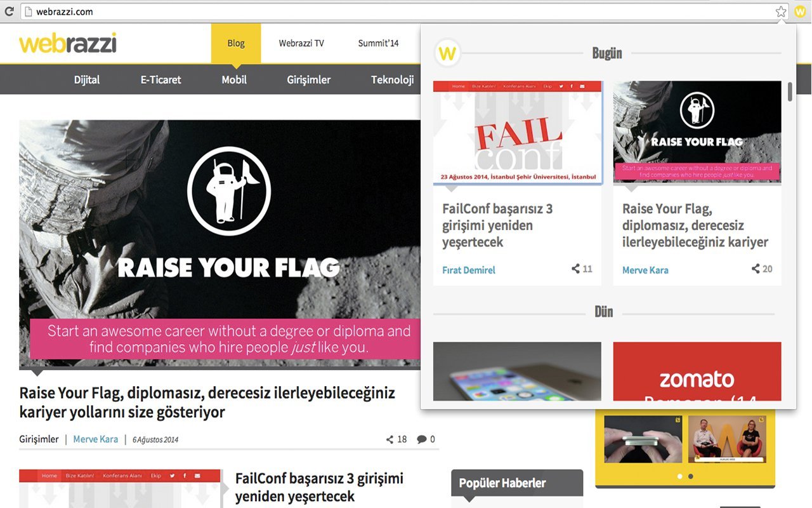The image size is (812, 508).
Task: Click share icon on Raise Your Flag card
Action: pyautogui.click(x=756, y=269)
